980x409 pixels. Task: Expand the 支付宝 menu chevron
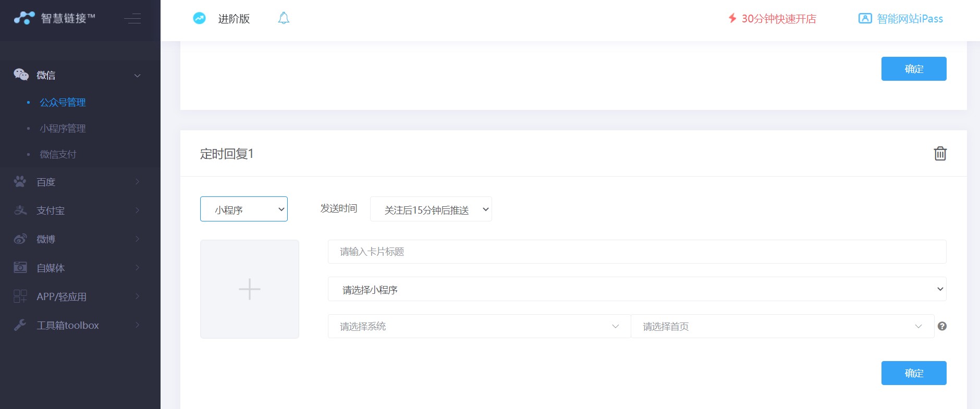tap(138, 210)
